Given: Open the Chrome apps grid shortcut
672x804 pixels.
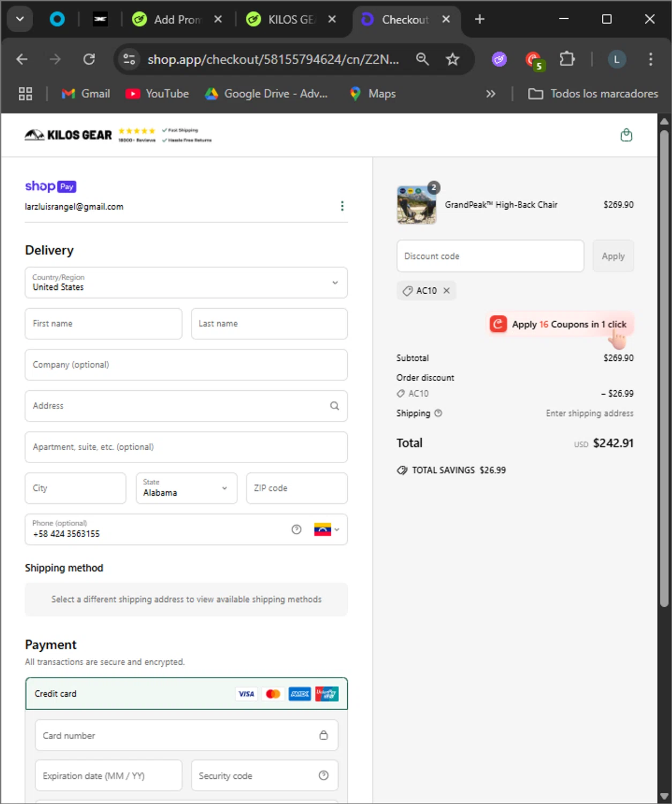Looking at the screenshot, I should [x=25, y=94].
